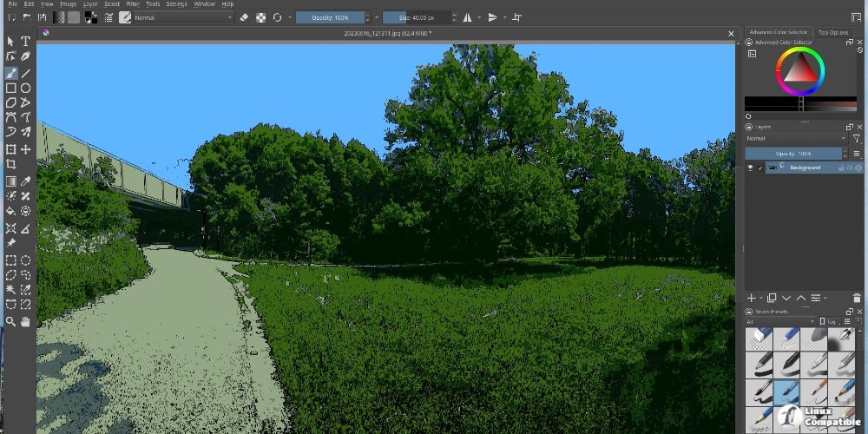The width and height of the screenshot is (868, 434).
Task: Click the brush Opacity 100% slider
Action: pos(330,17)
